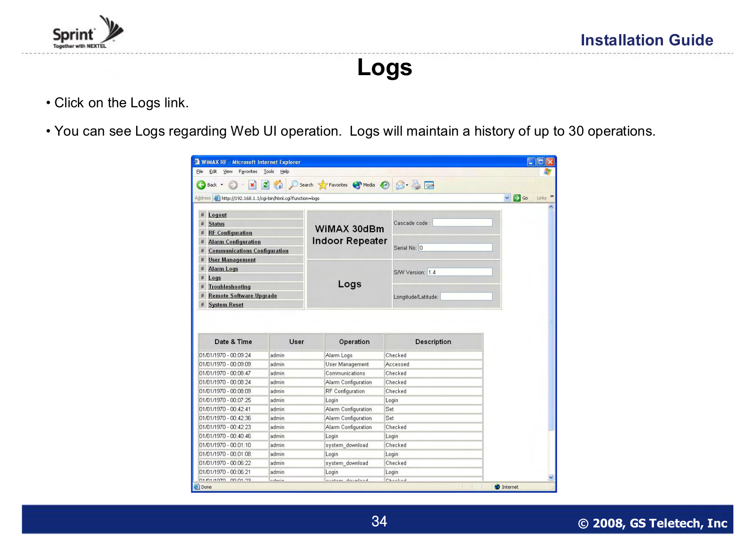Open the Edit menu
The image size is (756, 535).
(x=213, y=172)
